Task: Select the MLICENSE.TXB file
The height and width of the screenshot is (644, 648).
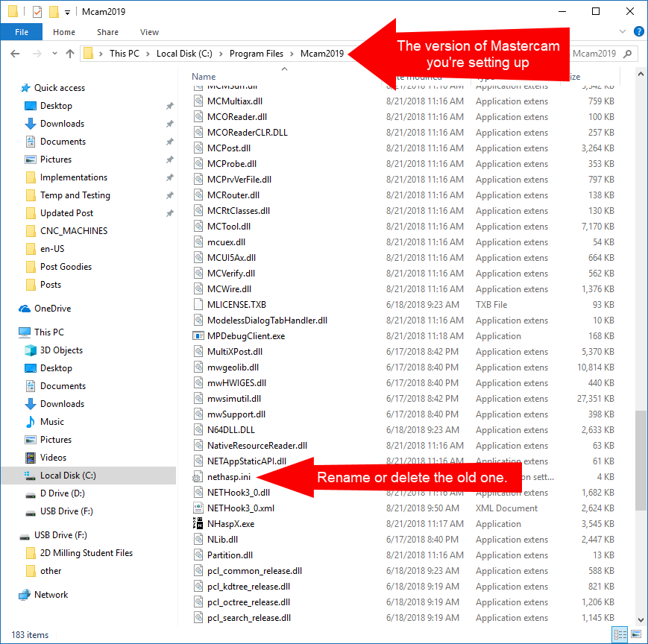Action: [x=236, y=305]
